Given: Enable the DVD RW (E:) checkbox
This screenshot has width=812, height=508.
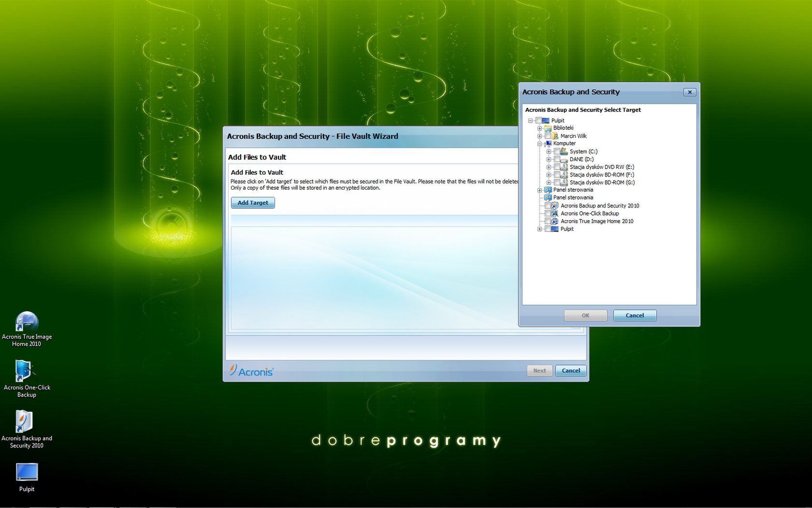Looking at the screenshot, I should tap(557, 167).
